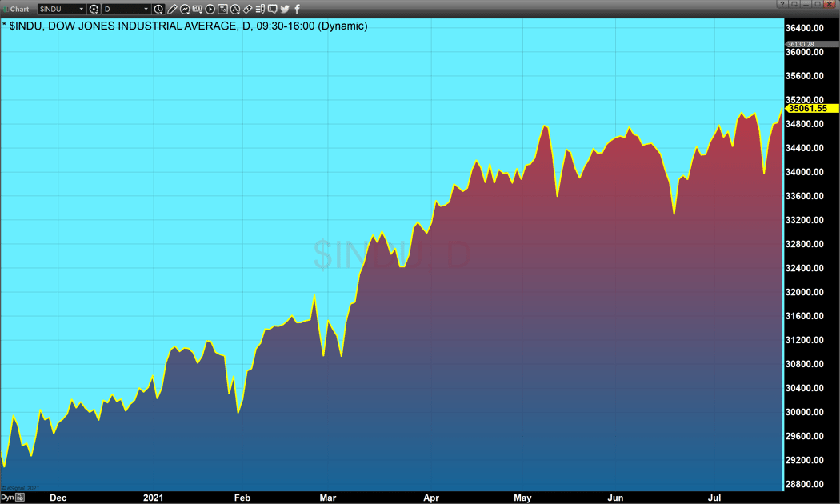840x504 pixels.
Task: Share chart via Facebook icon
Action: pos(298,9)
